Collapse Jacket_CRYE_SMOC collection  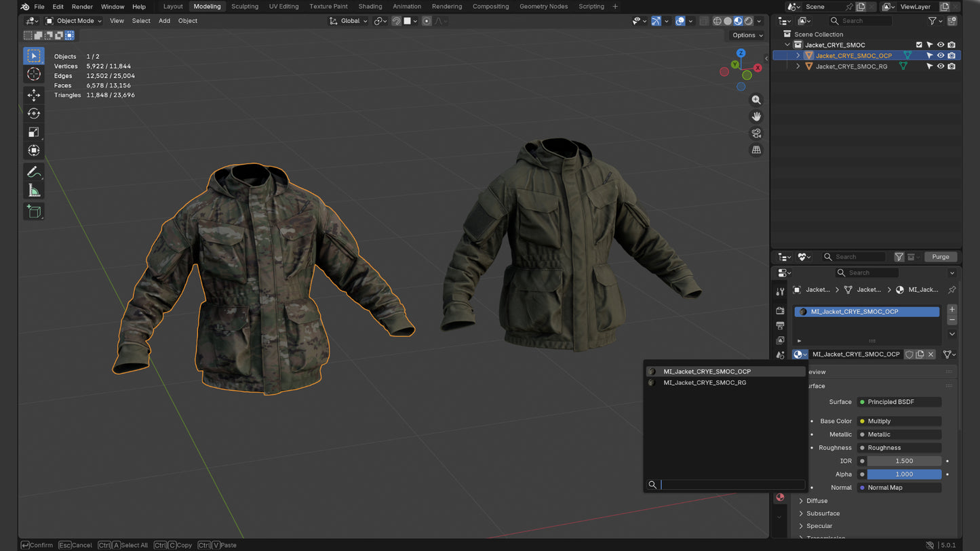pyautogui.click(x=787, y=45)
